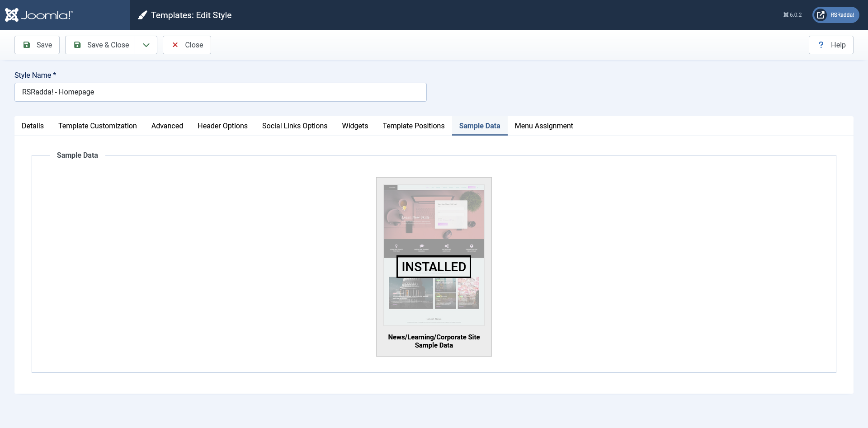868x428 pixels.
Task: Switch to the Details tab
Action: (x=33, y=126)
